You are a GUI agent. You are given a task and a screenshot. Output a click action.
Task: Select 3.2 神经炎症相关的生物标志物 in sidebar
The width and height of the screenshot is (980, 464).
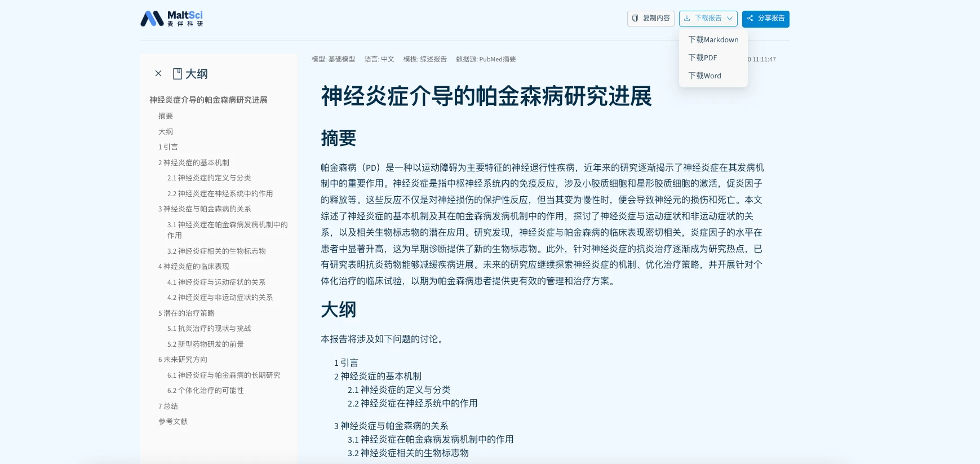[216, 251]
